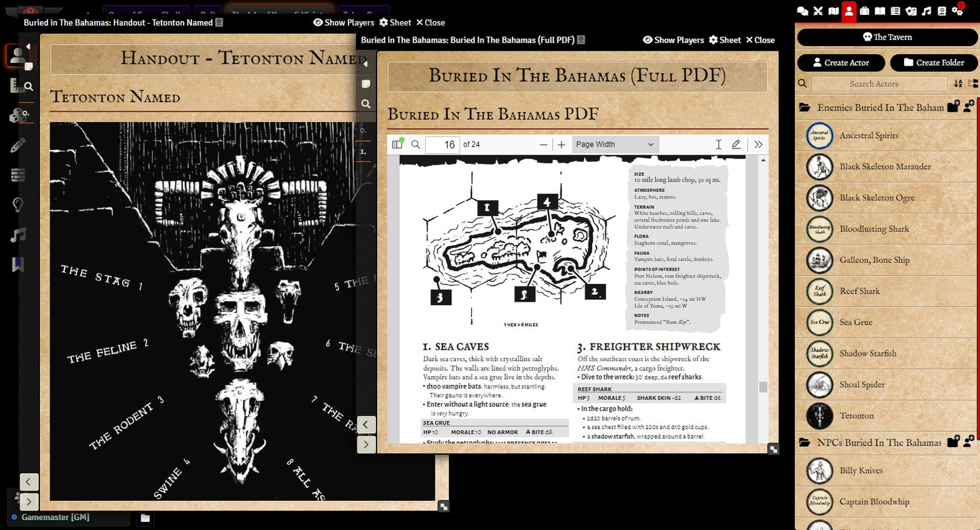
Task: Click the PDF viewer find magnifier icon
Action: coord(416,144)
